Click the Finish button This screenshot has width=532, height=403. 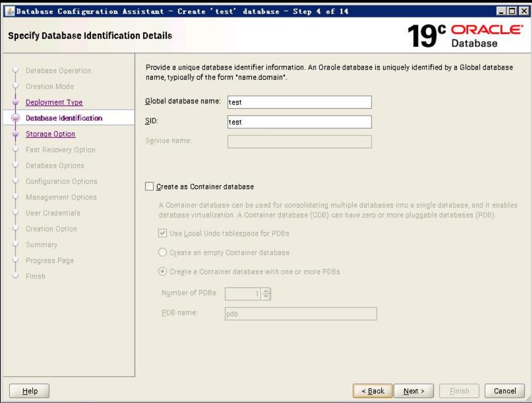459,391
